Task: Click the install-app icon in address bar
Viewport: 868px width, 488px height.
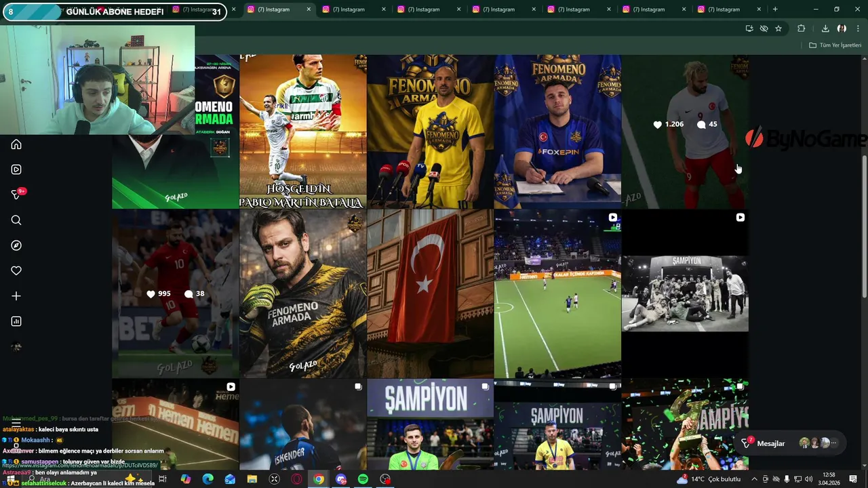Action: [x=749, y=28]
